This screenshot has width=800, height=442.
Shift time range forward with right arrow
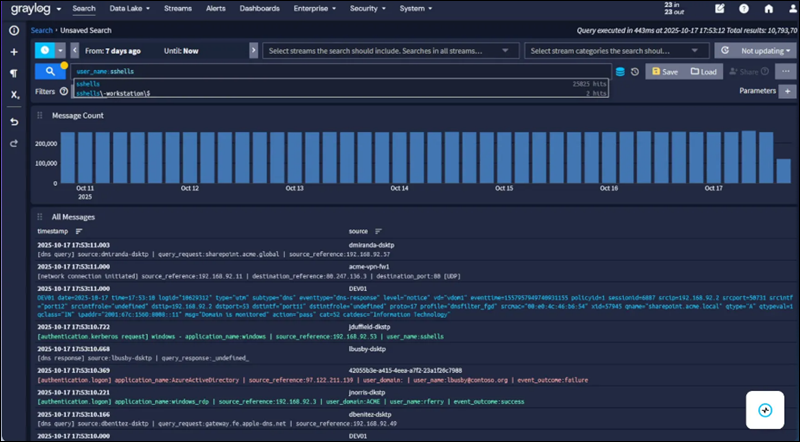[254, 51]
